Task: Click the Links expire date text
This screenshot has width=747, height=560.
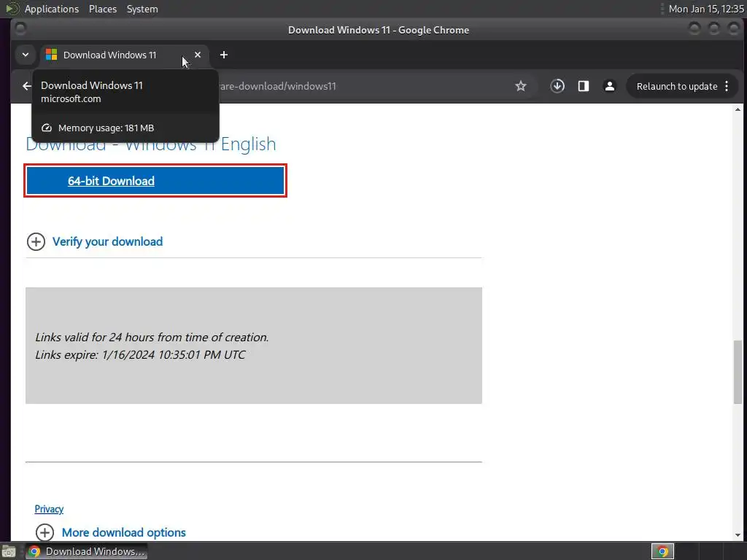Action: 140,355
